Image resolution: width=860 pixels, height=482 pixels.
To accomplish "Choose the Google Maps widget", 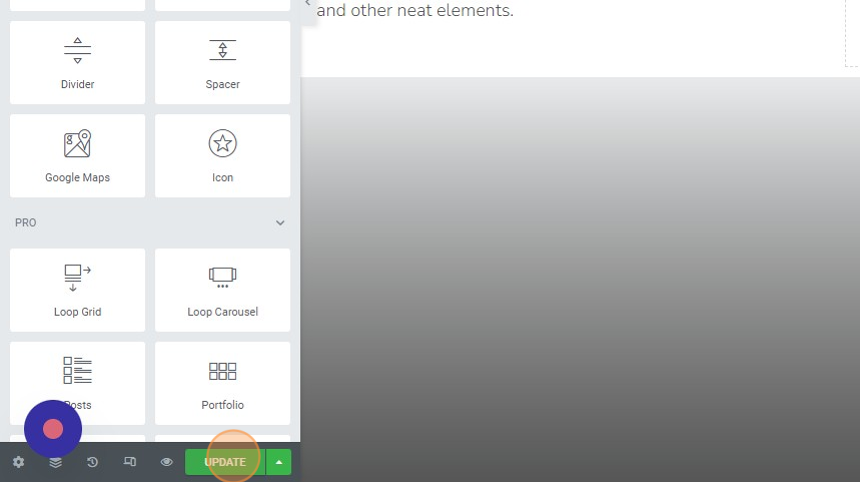I will click(77, 156).
